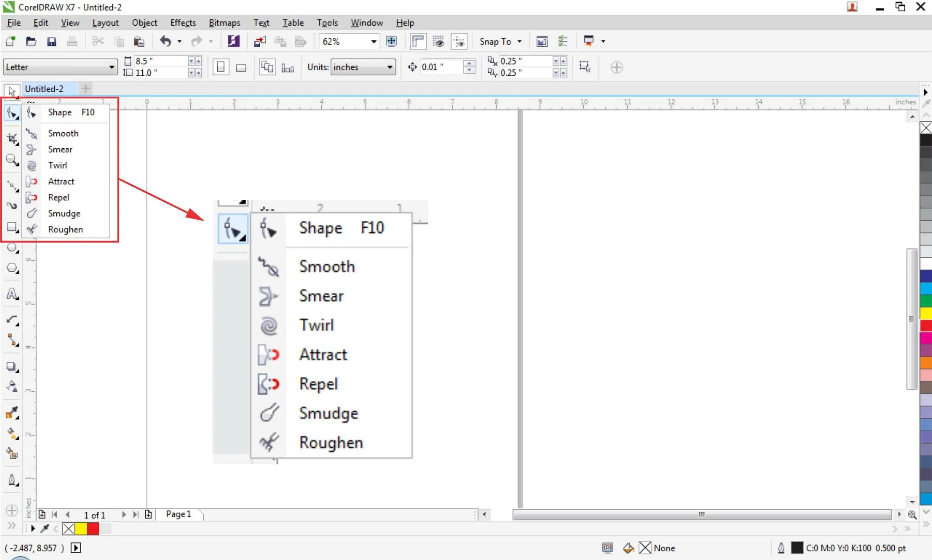Open the zoom level 62% dropdown

373,42
